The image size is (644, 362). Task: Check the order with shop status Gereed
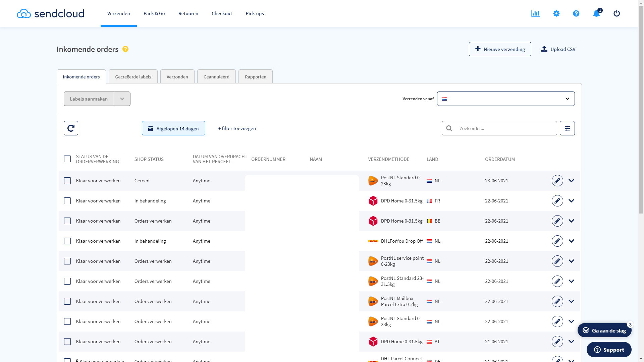pyautogui.click(x=67, y=181)
